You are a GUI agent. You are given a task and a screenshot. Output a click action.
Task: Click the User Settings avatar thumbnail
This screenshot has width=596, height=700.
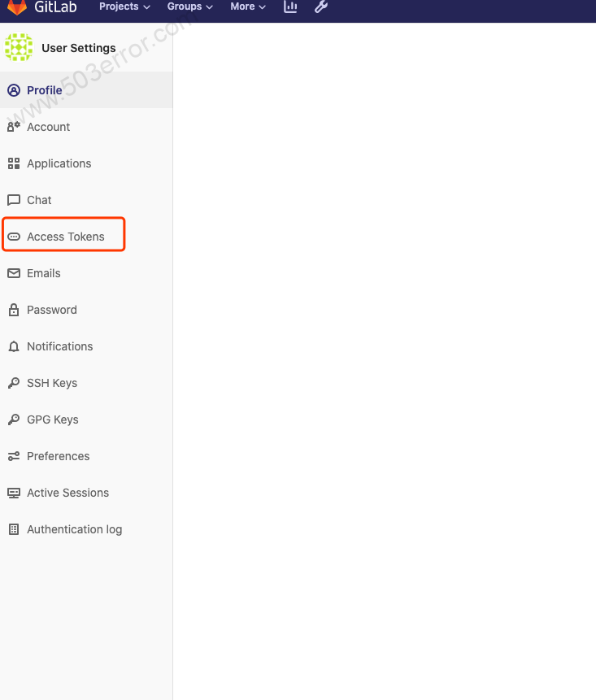click(19, 47)
